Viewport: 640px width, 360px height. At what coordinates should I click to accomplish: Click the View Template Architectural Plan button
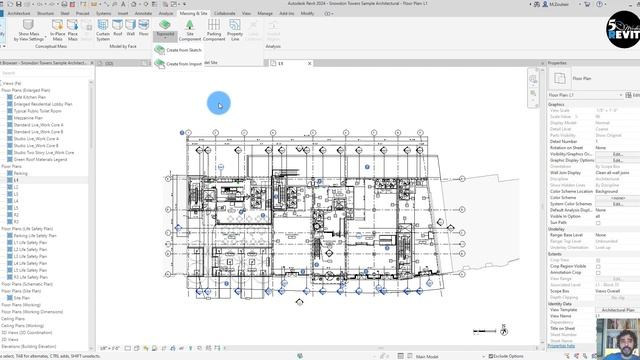[x=617, y=310]
